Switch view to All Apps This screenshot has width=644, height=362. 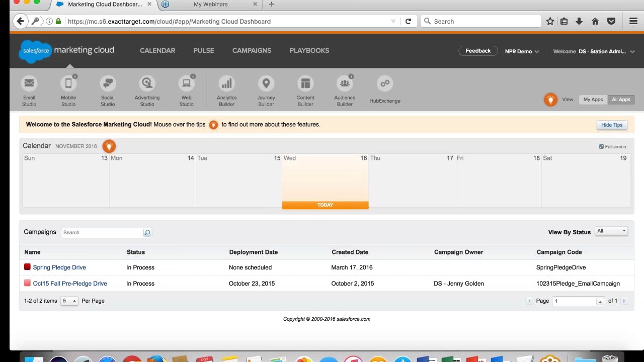621,100
